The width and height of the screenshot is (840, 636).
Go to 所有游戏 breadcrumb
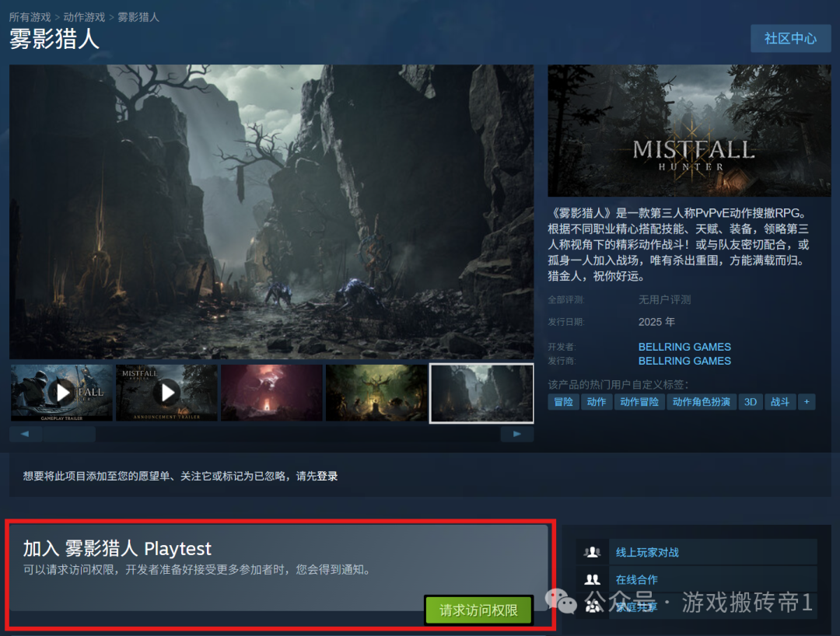[30, 17]
